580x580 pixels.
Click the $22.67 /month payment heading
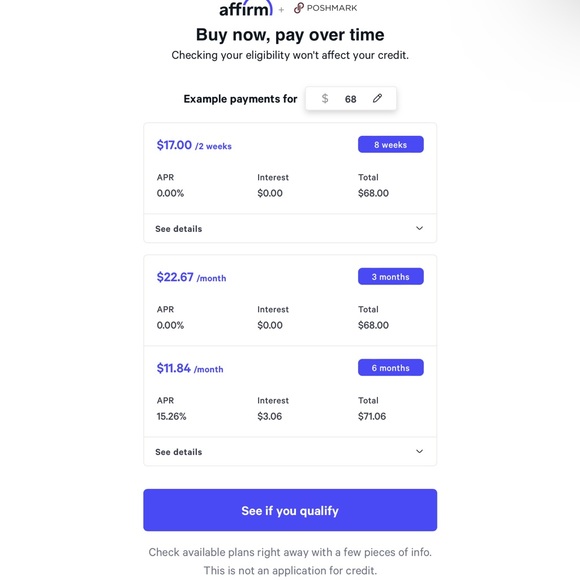(x=191, y=277)
